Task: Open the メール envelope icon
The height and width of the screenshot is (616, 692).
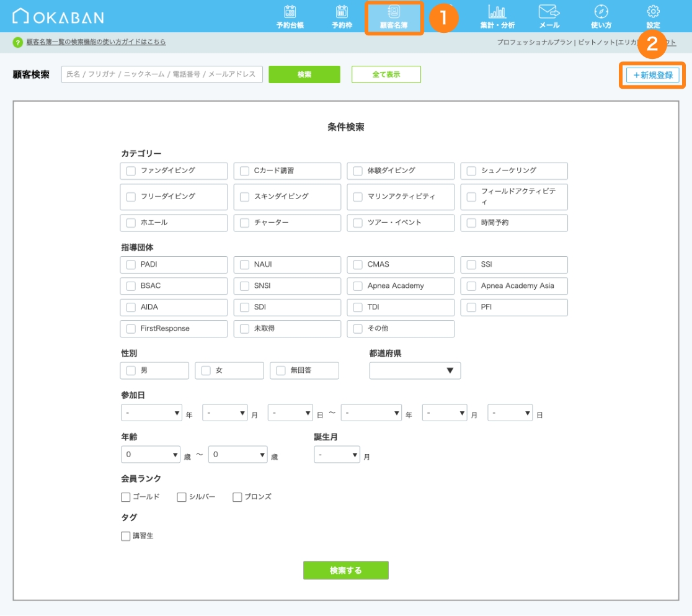Action: tap(549, 16)
